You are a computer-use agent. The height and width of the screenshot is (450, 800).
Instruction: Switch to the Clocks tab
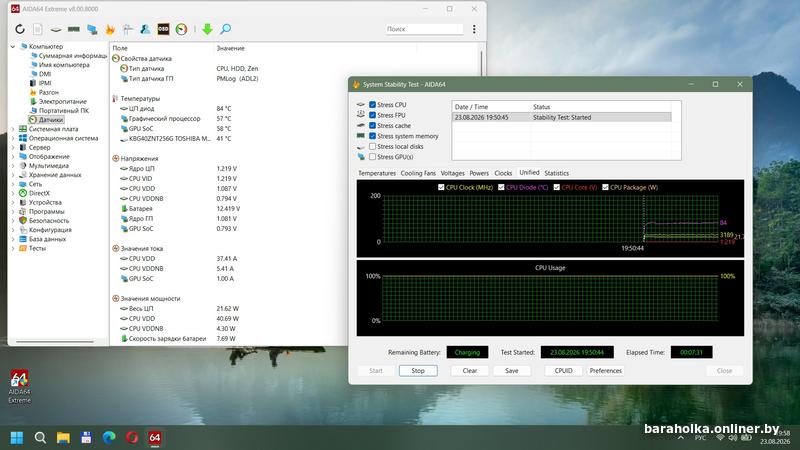(x=503, y=173)
